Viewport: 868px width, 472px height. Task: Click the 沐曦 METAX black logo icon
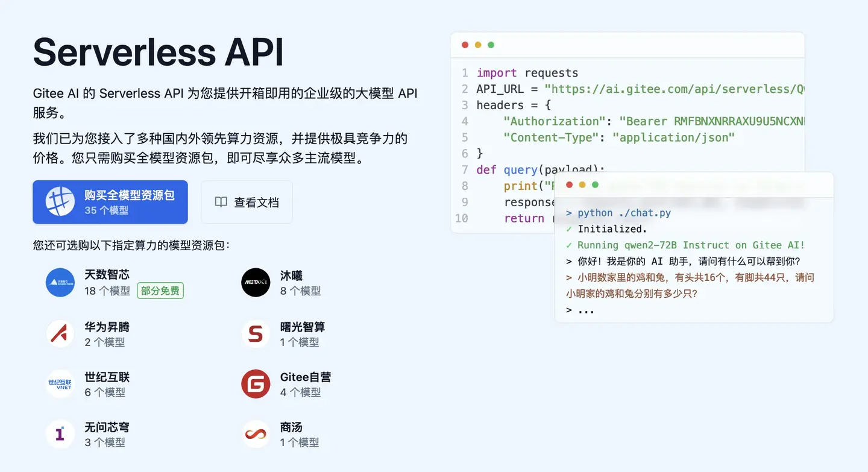click(x=256, y=282)
